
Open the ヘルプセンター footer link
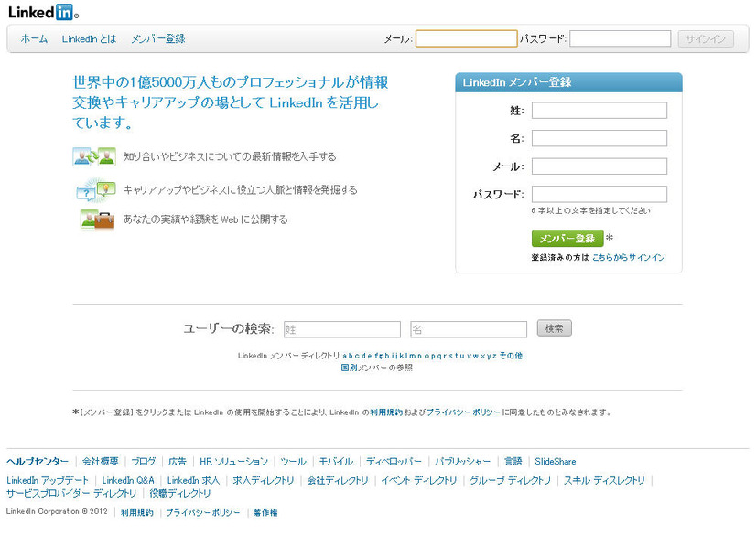click(38, 462)
